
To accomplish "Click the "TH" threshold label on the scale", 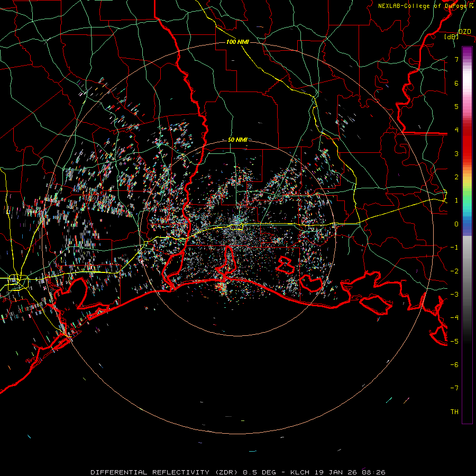I will point(454,412).
